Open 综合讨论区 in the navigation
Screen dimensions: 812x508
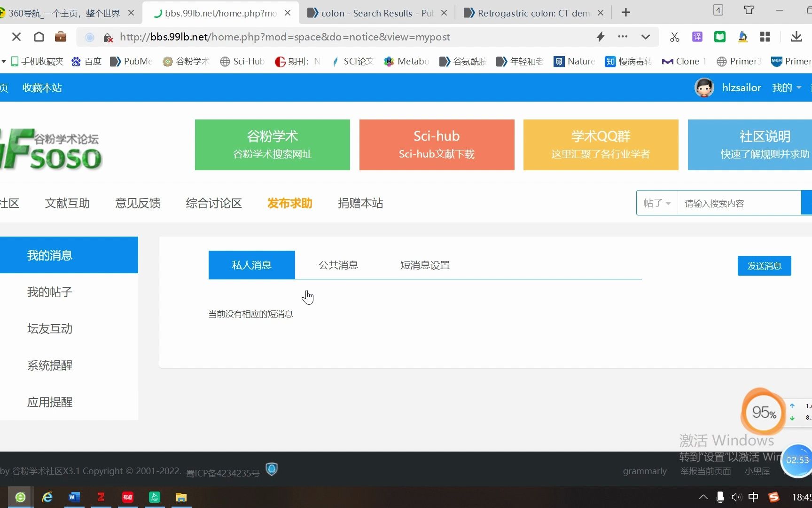click(214, 203)
